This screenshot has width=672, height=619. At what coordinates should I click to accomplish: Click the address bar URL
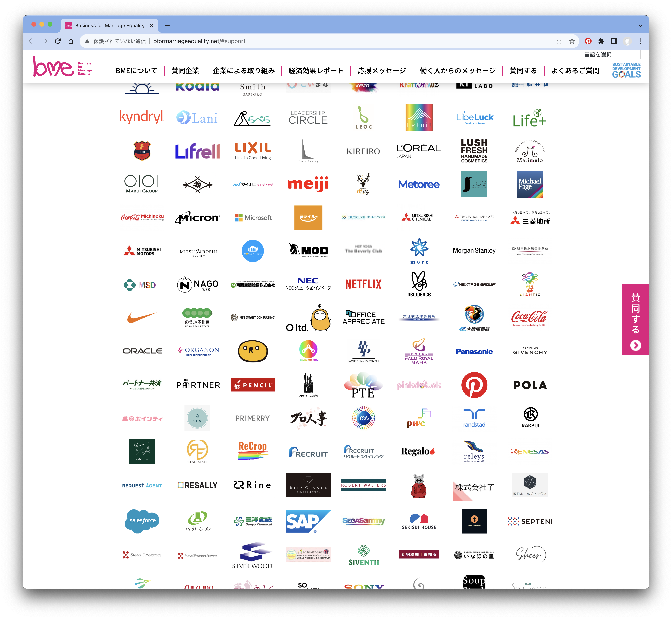click(x=199, y=41)
